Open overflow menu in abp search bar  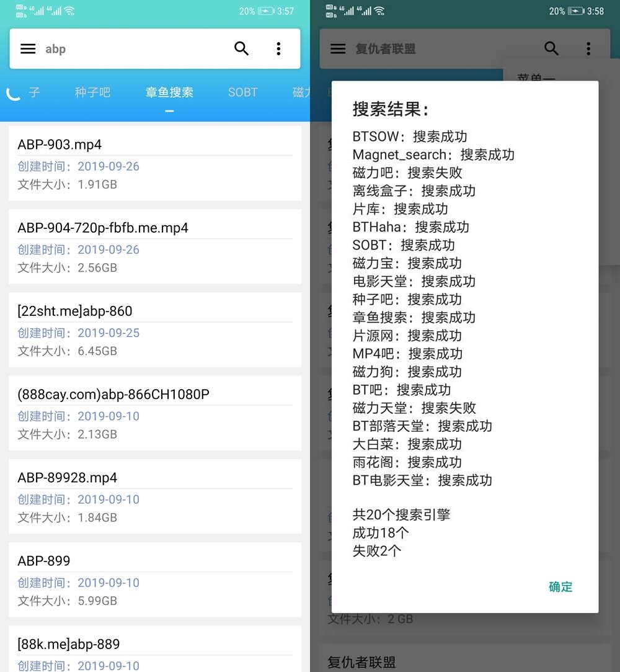point(278,48)
